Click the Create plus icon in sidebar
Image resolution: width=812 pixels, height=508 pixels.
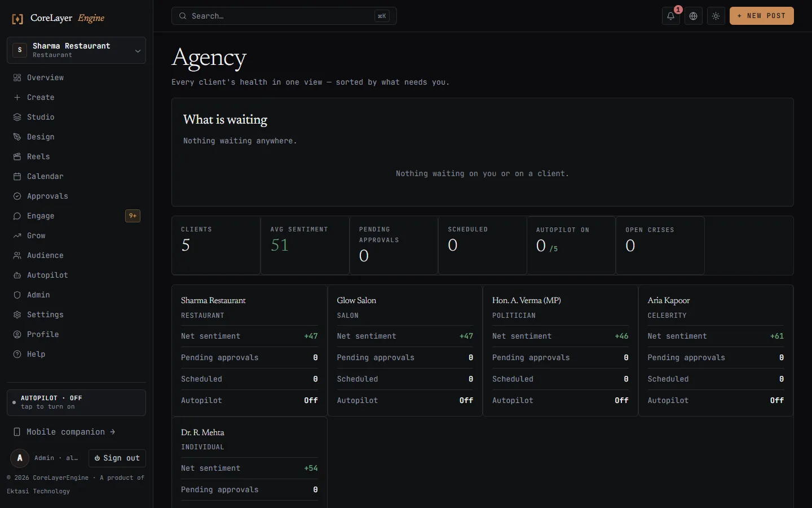(x=17, y=97)
